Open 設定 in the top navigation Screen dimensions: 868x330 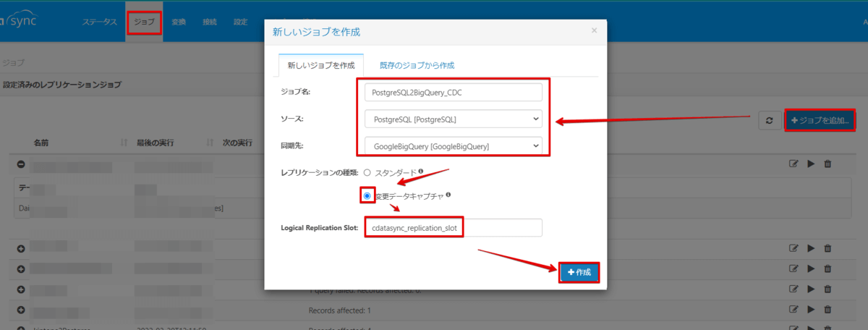click(240, 22)
